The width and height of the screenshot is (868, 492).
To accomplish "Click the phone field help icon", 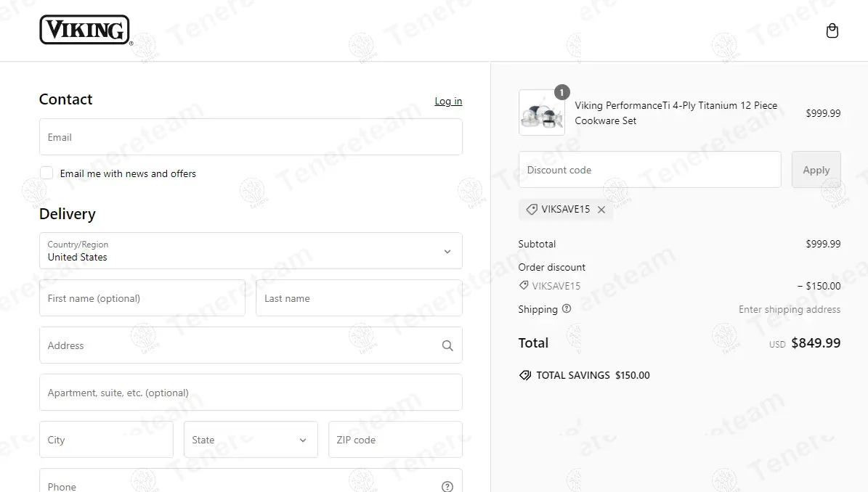I will pos(447,486).
